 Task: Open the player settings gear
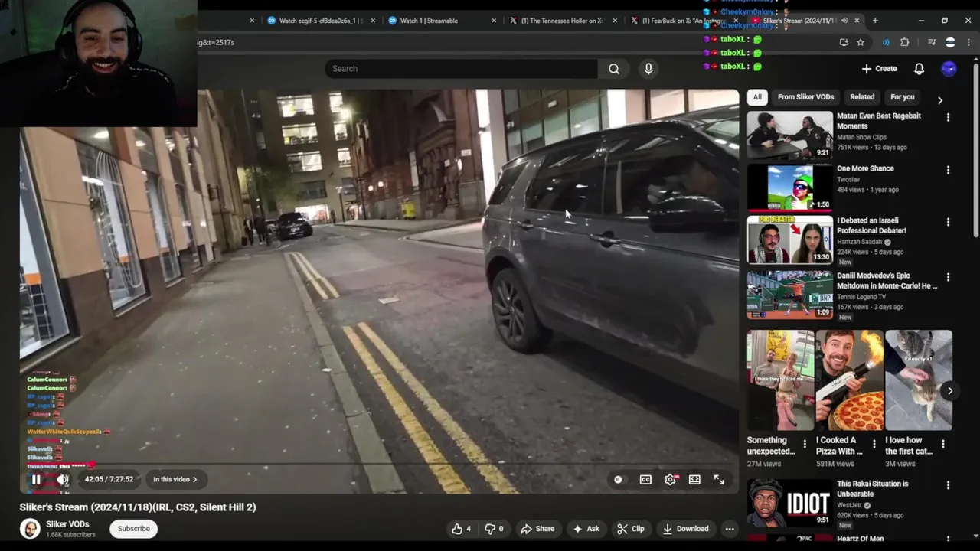pos(670,480)
